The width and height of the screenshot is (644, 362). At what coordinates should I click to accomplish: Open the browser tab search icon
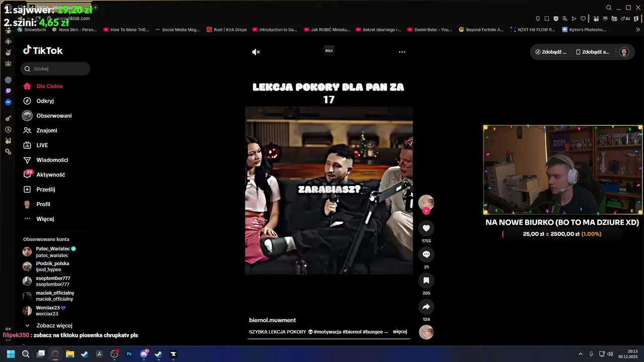pyautogui.click(x=609, y=8)
